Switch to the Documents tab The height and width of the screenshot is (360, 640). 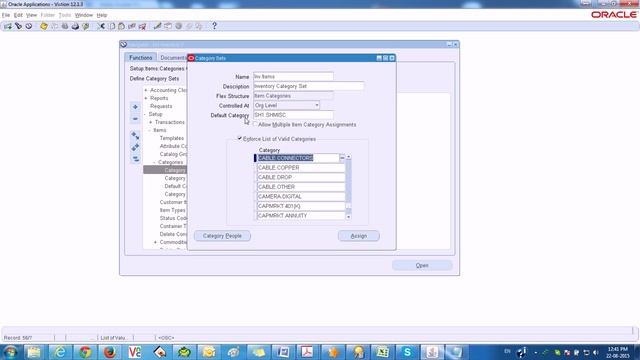tap(172, 58)
